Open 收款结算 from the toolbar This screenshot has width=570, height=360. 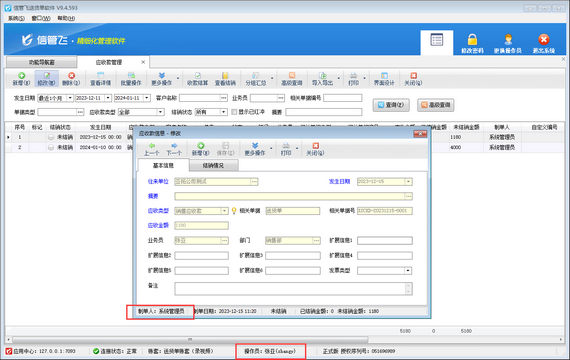197,79
